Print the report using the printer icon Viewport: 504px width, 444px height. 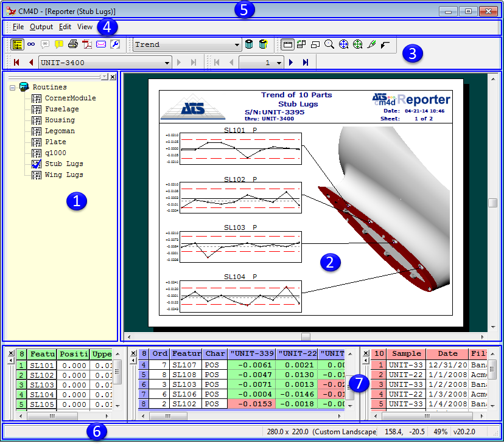(73, 44)
